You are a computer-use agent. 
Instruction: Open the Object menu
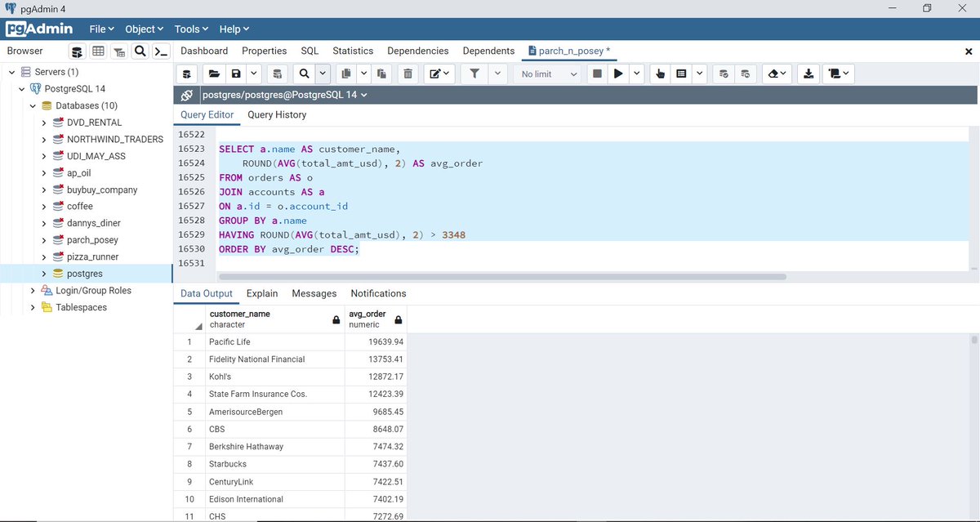point(145,29)
